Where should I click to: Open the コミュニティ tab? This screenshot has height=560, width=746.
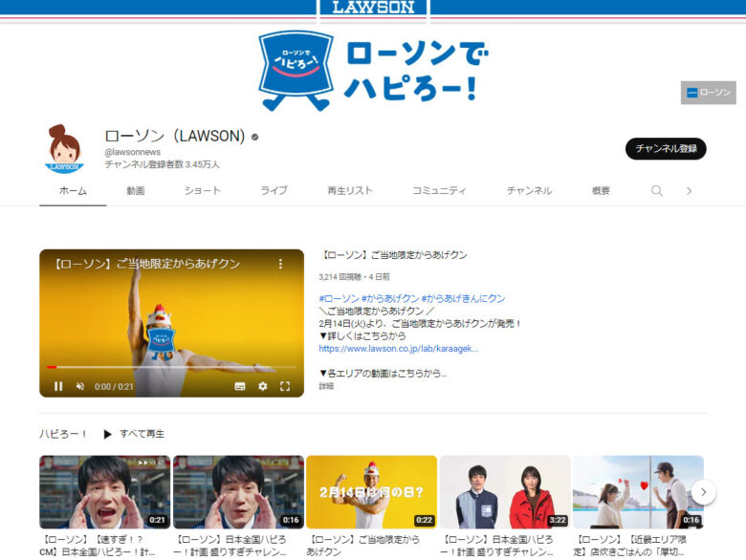pos(439,191)
